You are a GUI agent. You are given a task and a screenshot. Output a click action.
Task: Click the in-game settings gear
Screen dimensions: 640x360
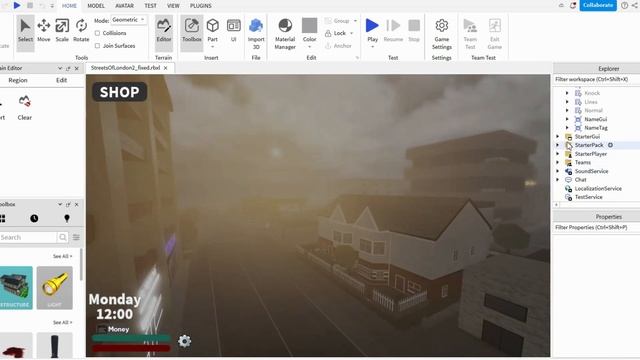[184, 341]
